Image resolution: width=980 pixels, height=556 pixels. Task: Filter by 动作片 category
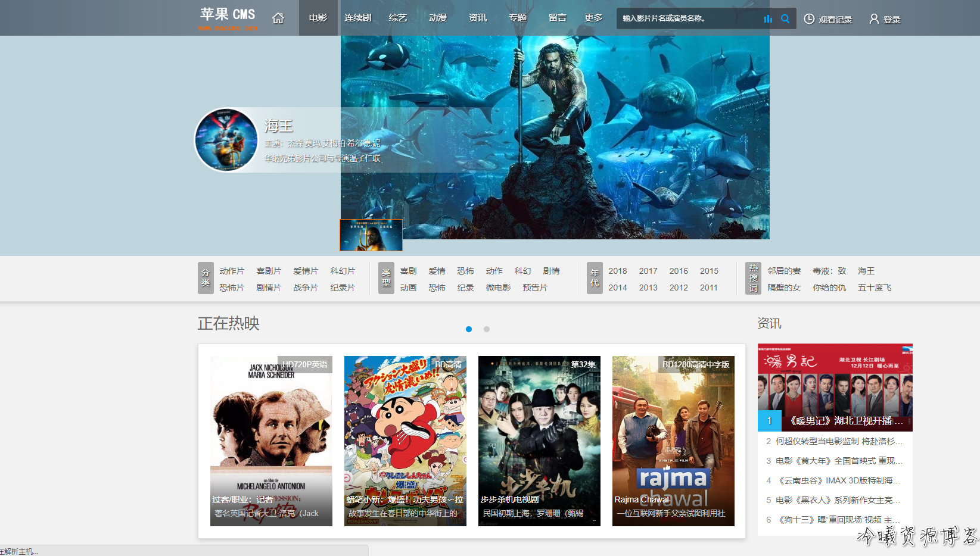[232, 271]
